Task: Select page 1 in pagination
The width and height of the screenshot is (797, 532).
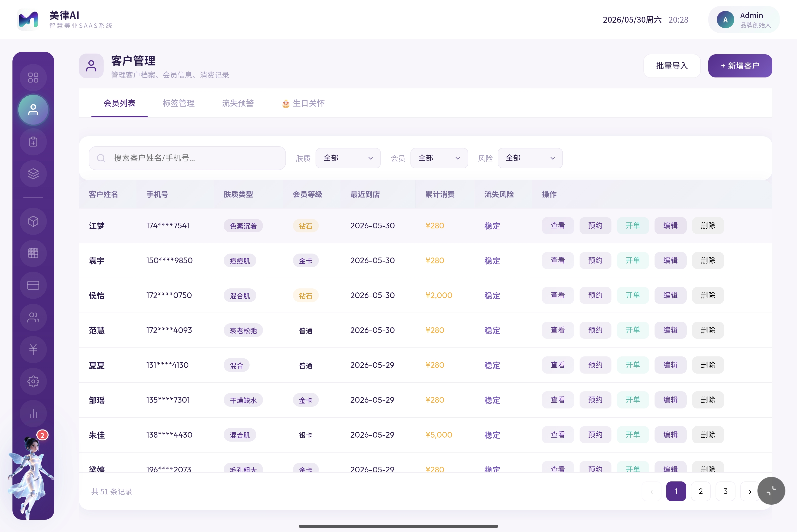Action: pos(676,491)
